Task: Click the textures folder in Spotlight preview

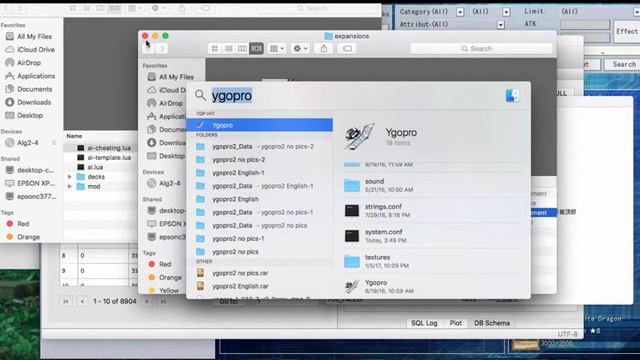Action: point(433,261)
